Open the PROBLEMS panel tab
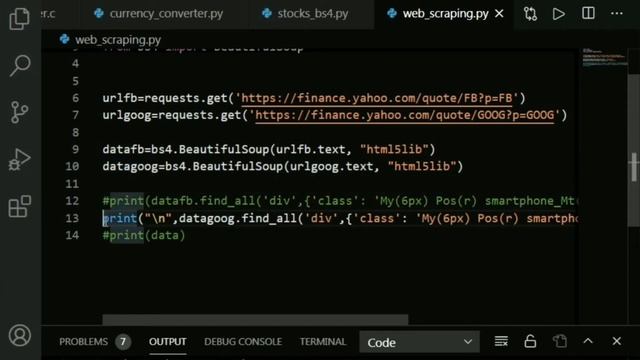Viewport: 640px width, 360px height. click(x=83, y=342)
